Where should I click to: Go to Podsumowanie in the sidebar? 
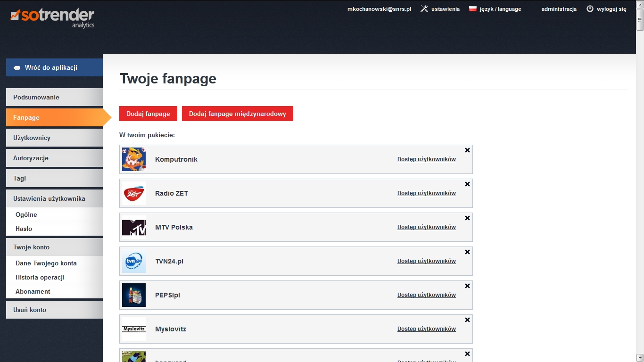[54, 97]
